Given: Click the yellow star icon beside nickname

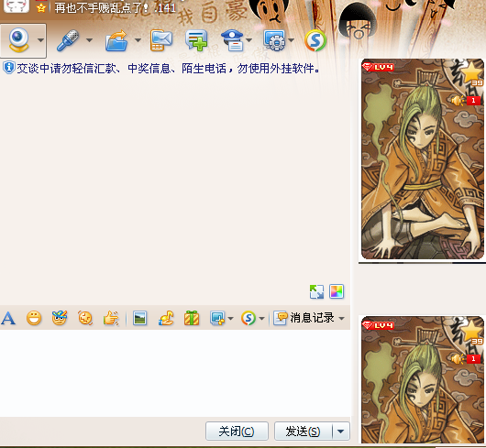Looking at the screenshot, I should click(x=41, y=8).
